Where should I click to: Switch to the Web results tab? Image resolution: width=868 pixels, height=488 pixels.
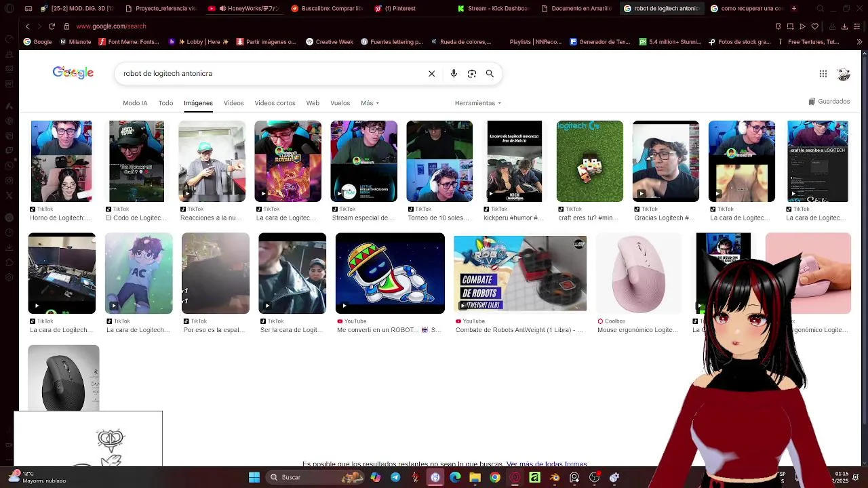pyautogui.click(x=313, y=103)
